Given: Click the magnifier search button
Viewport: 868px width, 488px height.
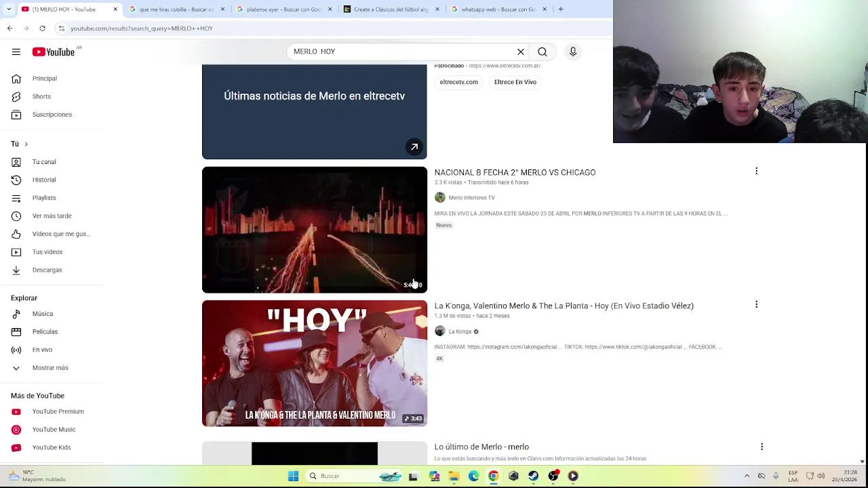Looking at the screenshot, I should tap(542, 52).
